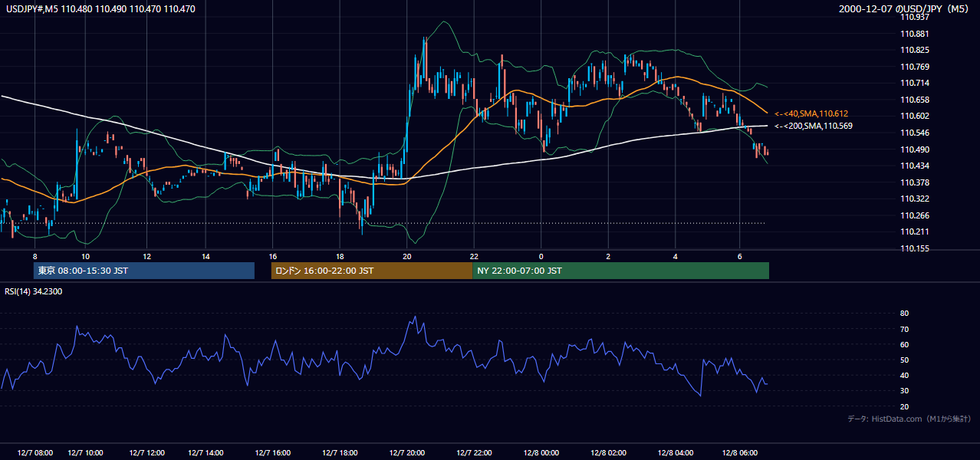
Task: Click price axis value 110.490
Action: point(914,149)
